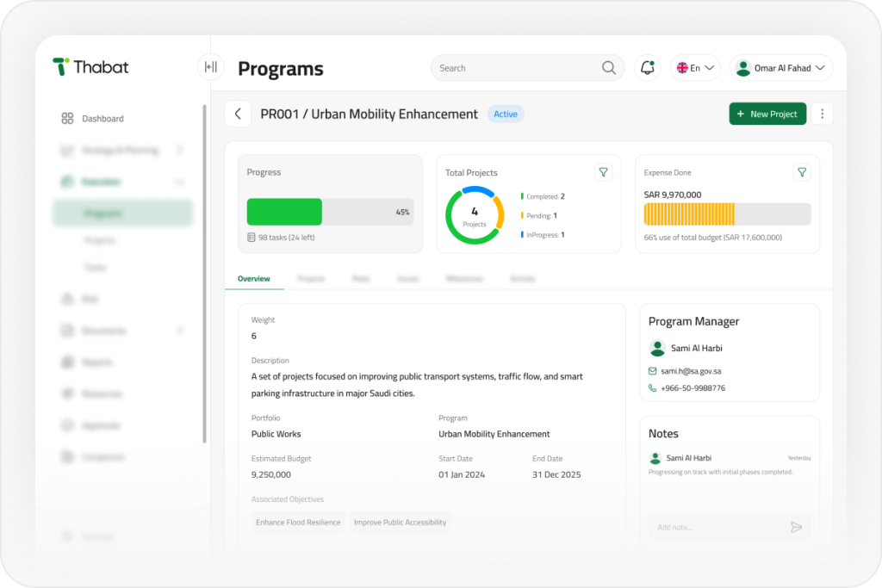Click the Thabat logo
The height and width of the screenshot is (588, 882).
(90, 67)
